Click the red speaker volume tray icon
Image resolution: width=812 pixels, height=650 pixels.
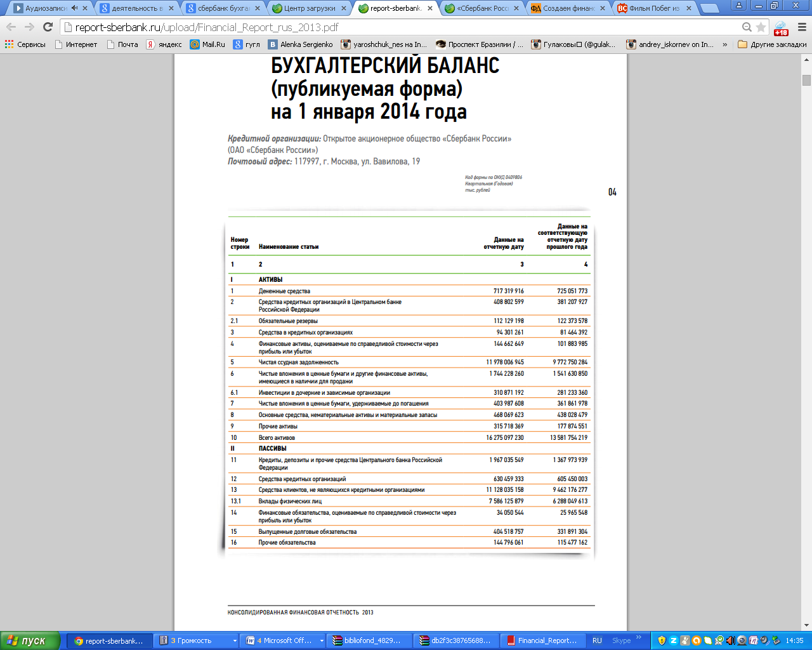tap(731, 640)
